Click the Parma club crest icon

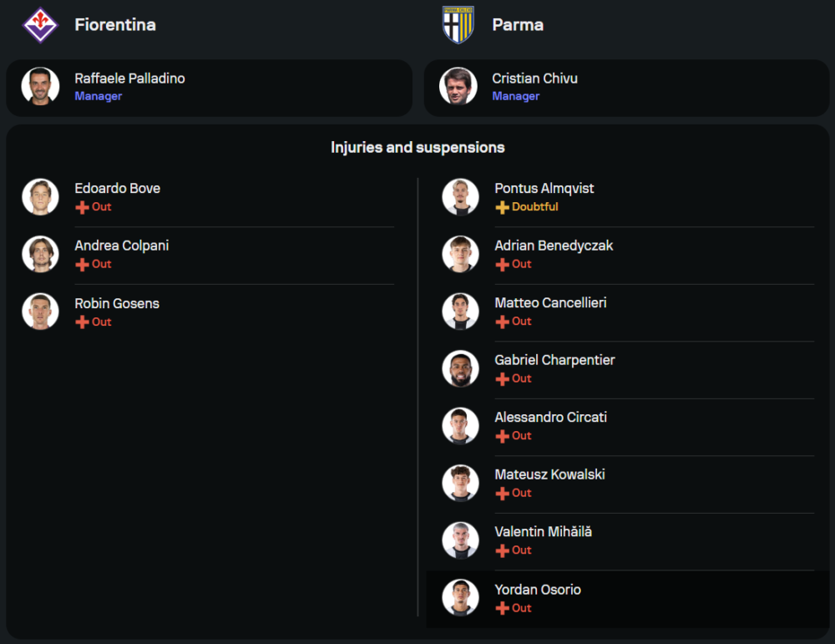tap(458, 25)
